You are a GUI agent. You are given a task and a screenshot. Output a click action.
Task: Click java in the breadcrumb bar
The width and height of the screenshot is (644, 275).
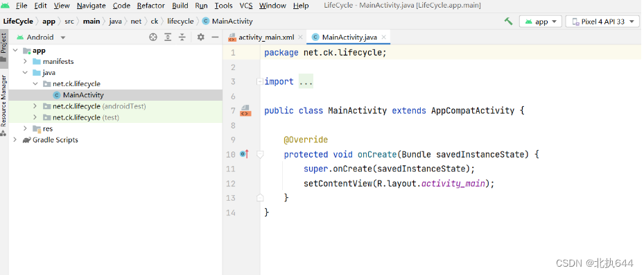click(115, 21)
